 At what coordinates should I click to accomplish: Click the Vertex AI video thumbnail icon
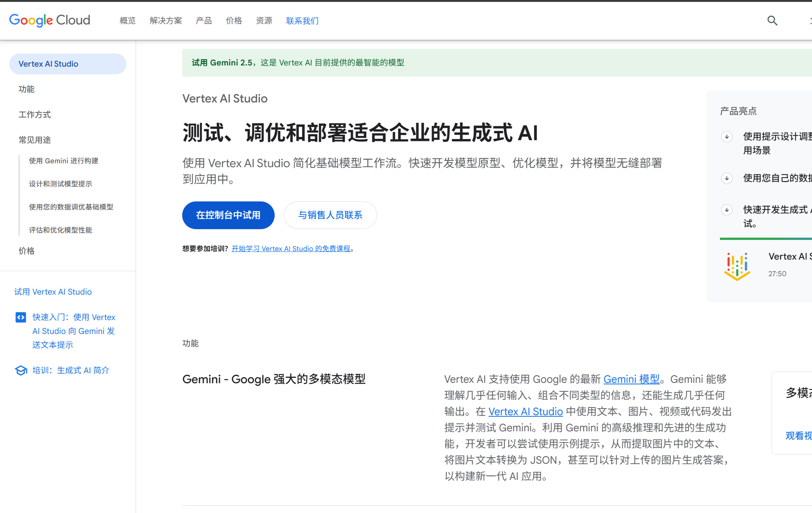point(737,266)
